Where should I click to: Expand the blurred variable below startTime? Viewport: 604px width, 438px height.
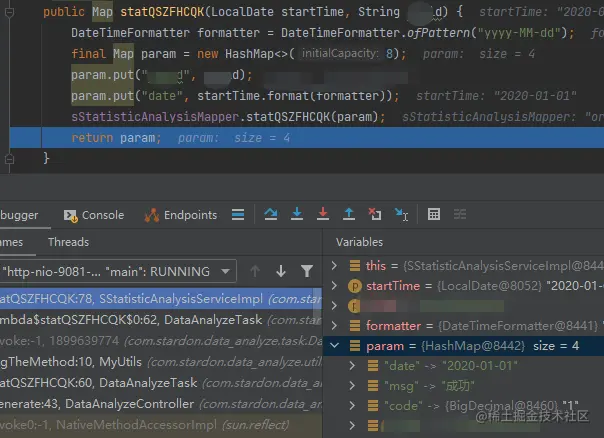coord(334,305)
